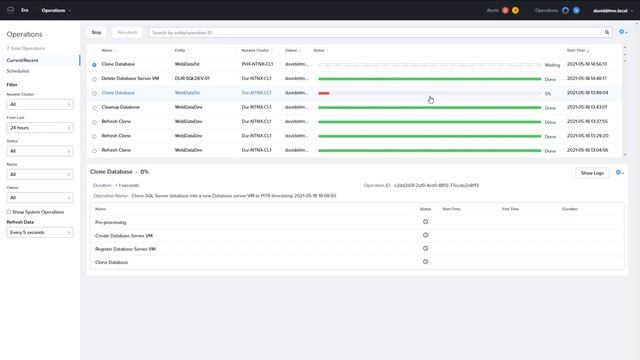Screen dimensions: 640x360
Task: Sort by Nutanix Cluster column arrows
Action: coord(271,51)
